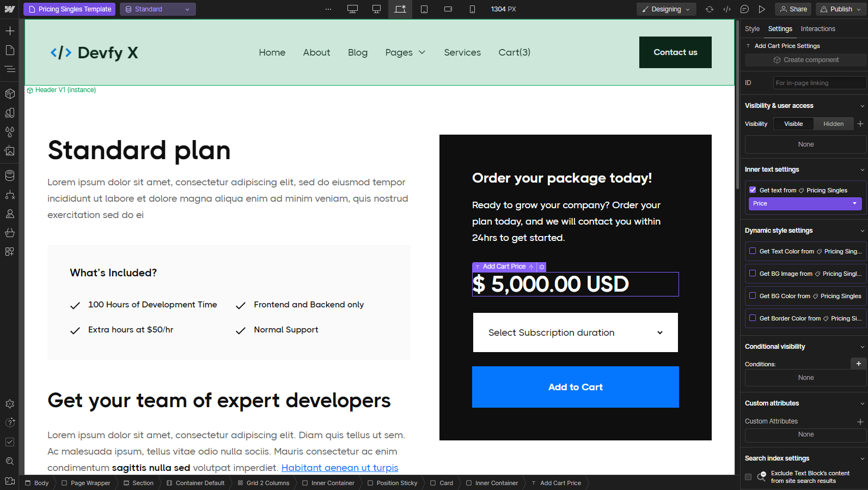Click the Add to Cart button
The width and height of the screenshot is (868, 490).
pos(576,387)
